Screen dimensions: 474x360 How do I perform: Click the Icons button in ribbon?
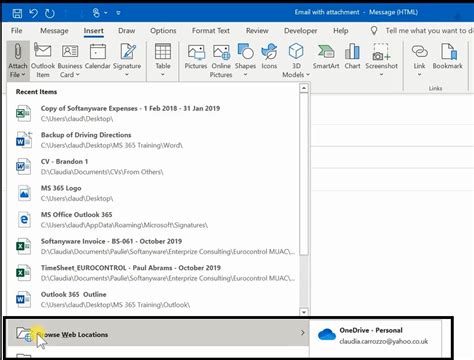269,56
